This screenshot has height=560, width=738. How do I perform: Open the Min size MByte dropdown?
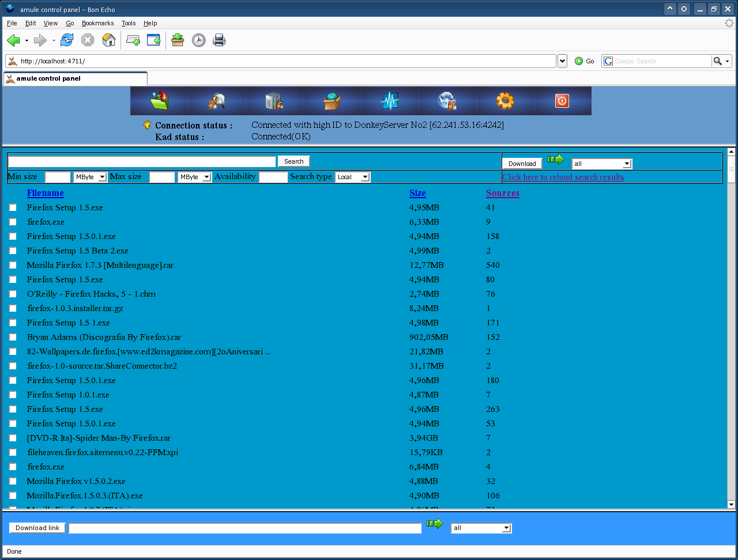click(90, 177)
